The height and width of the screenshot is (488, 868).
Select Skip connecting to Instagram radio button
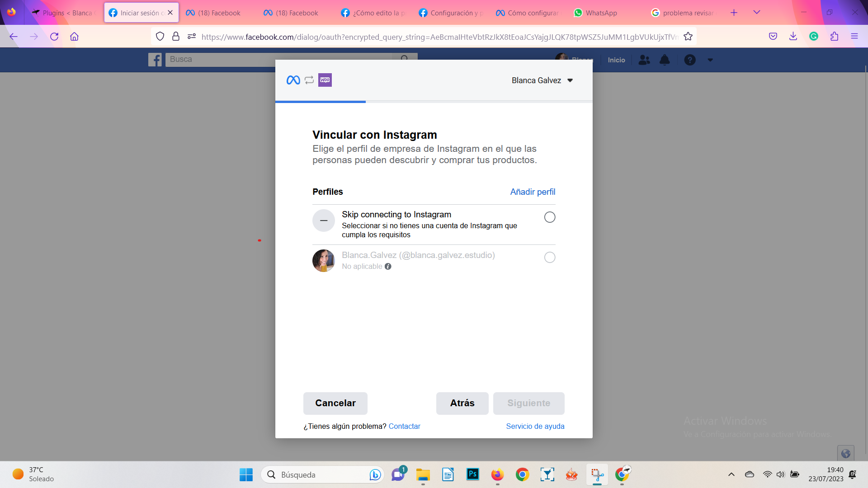(x=550, y=217)
